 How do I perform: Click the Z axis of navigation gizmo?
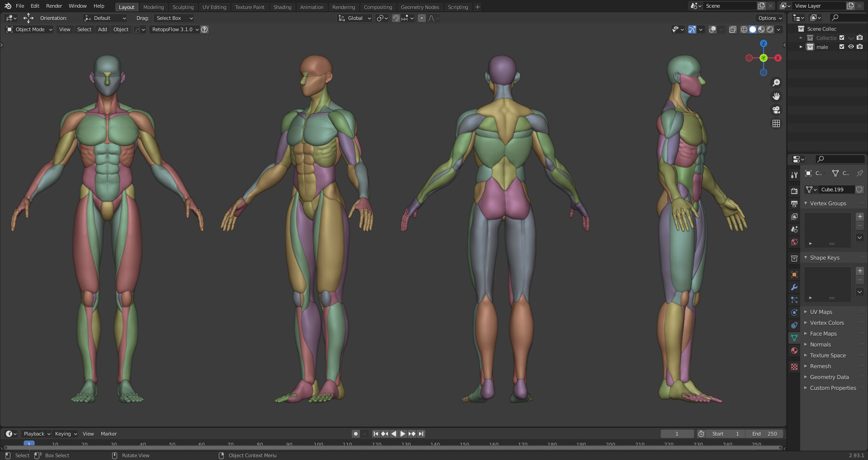coord(763,43)
